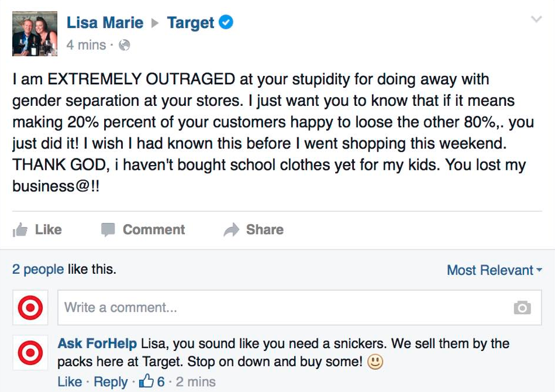The height and width of the screenshot is (392, 555).
Task: Focus the "Write a comment..." field
Action: pyautogui.click(x=281, y=307)
